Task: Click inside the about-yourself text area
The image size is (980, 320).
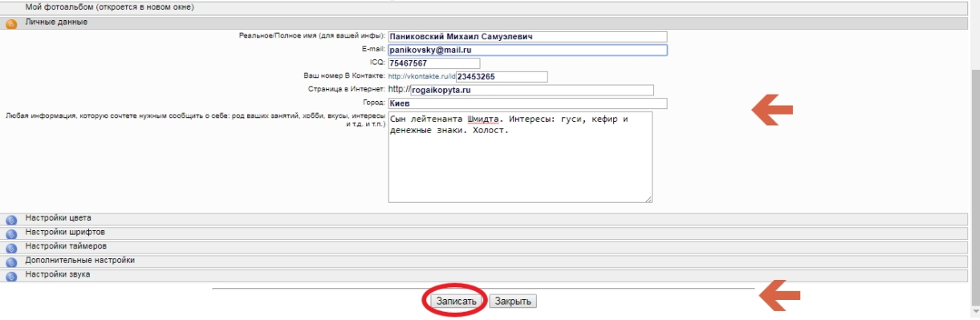Action: coord(520,157)
